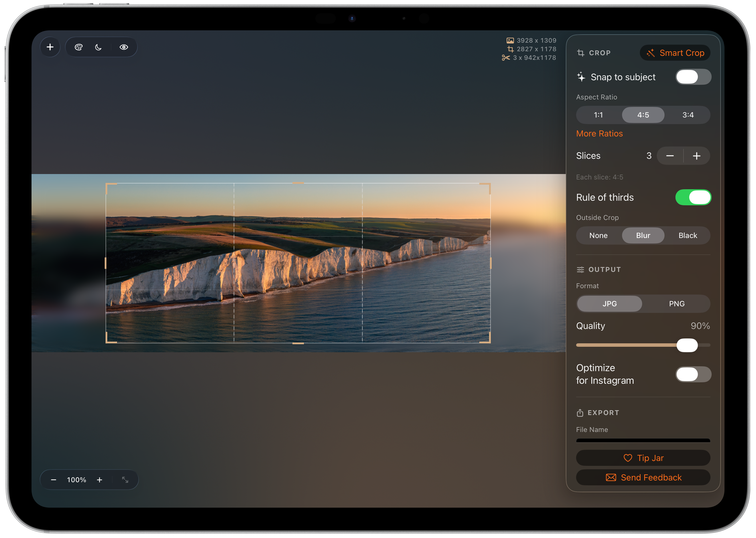Add a new image with the plus button
The width and height of the screenshot is (756, 538).
tap(50, 47)
